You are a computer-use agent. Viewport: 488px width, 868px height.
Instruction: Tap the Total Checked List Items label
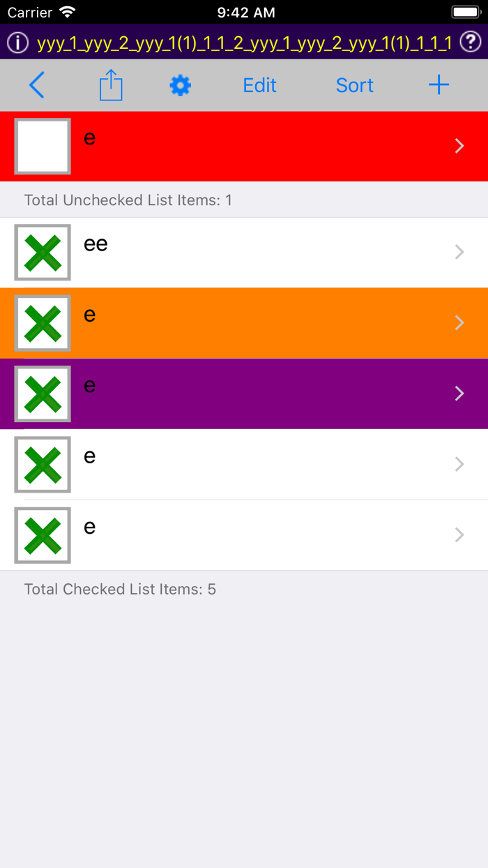pyautogui.click(x=119, y=589)
